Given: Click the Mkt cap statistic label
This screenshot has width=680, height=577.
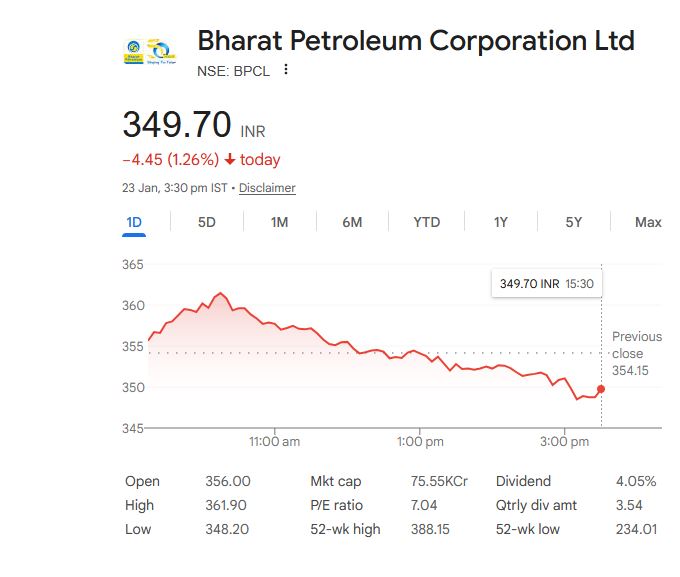Looking at the screenshot, I should point(337,481).
